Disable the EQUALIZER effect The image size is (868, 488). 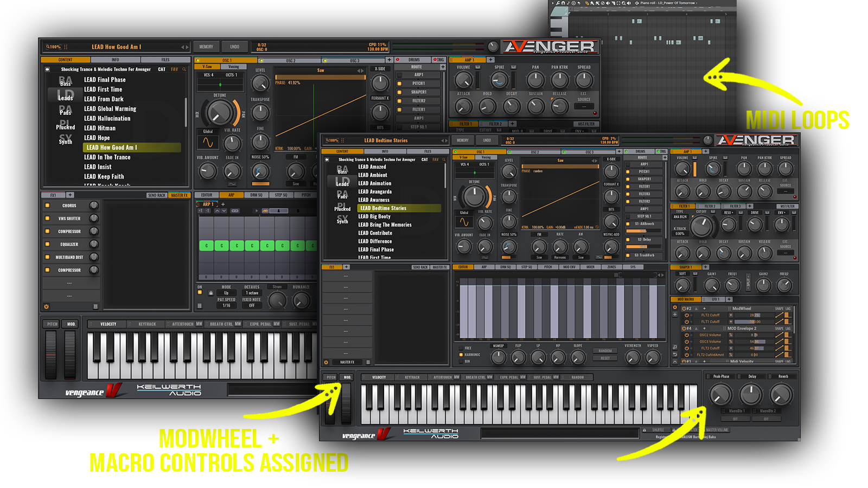(x=48, y=244)
